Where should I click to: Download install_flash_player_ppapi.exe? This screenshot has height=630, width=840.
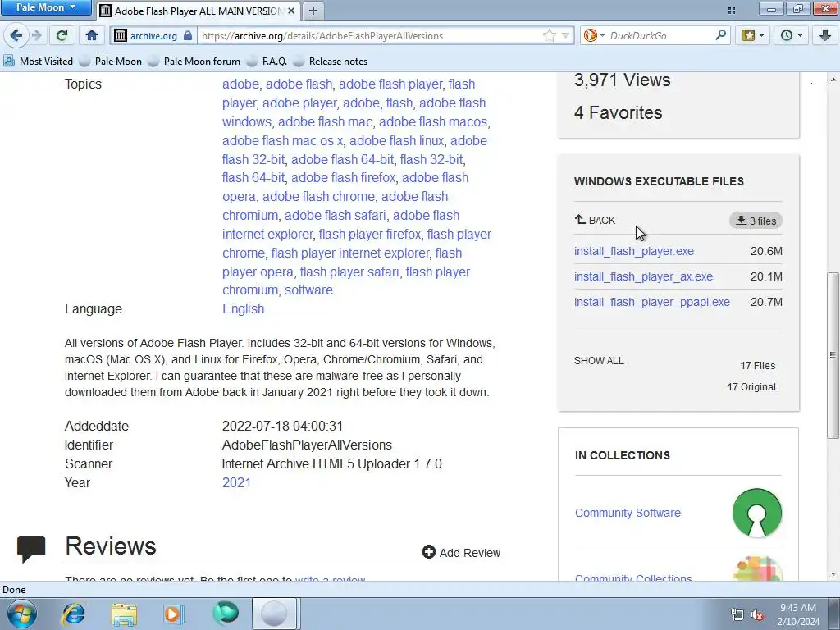[652, 302]
